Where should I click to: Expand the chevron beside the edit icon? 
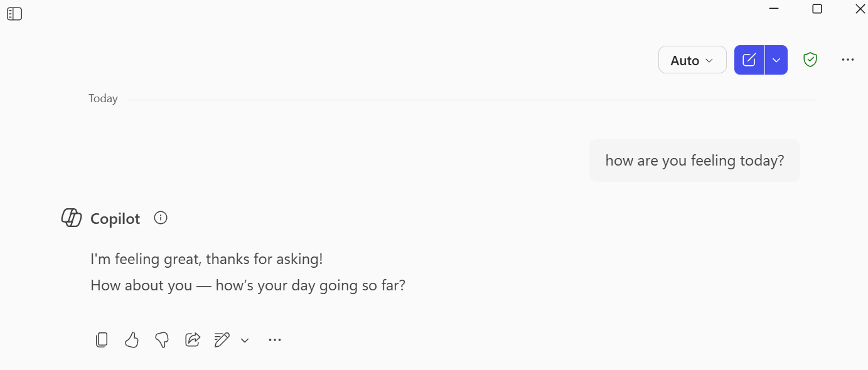(x=245, y=341)
